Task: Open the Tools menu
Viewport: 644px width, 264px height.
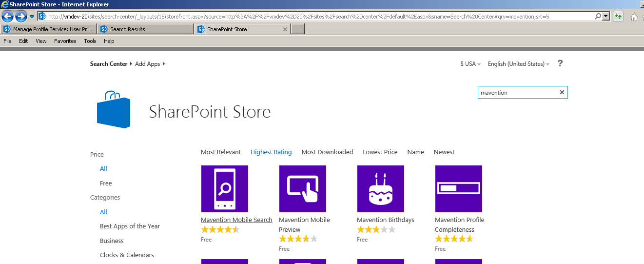Action: tap(90, 41)
